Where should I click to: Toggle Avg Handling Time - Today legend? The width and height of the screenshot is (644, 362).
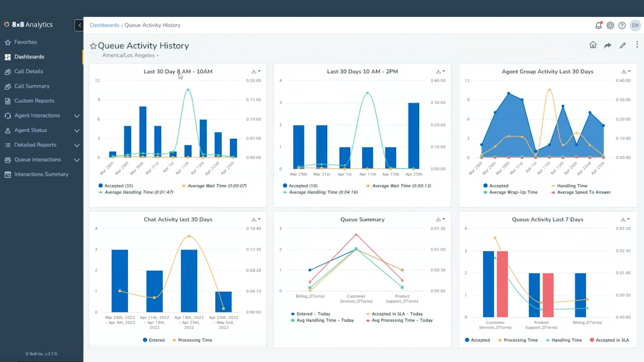322,320
